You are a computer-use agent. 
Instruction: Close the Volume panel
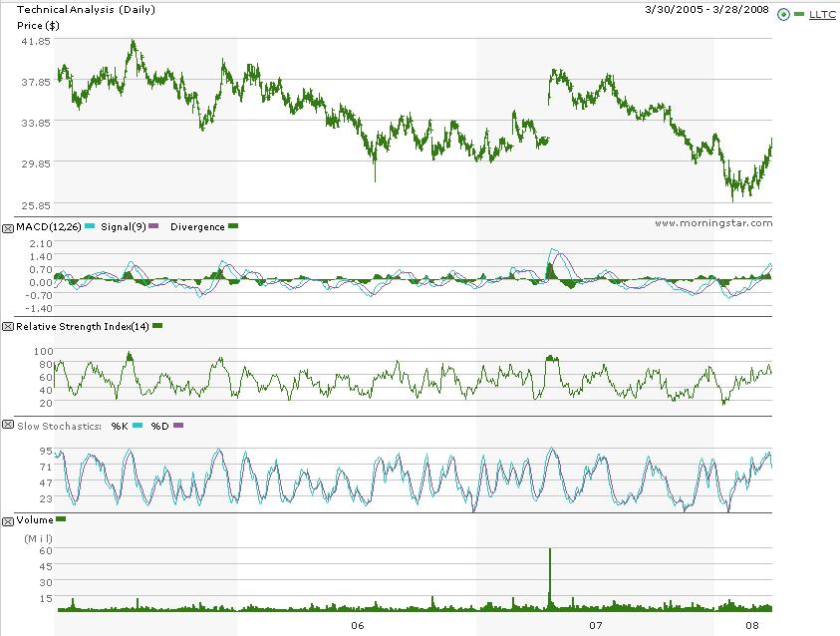tap(8, 522)
